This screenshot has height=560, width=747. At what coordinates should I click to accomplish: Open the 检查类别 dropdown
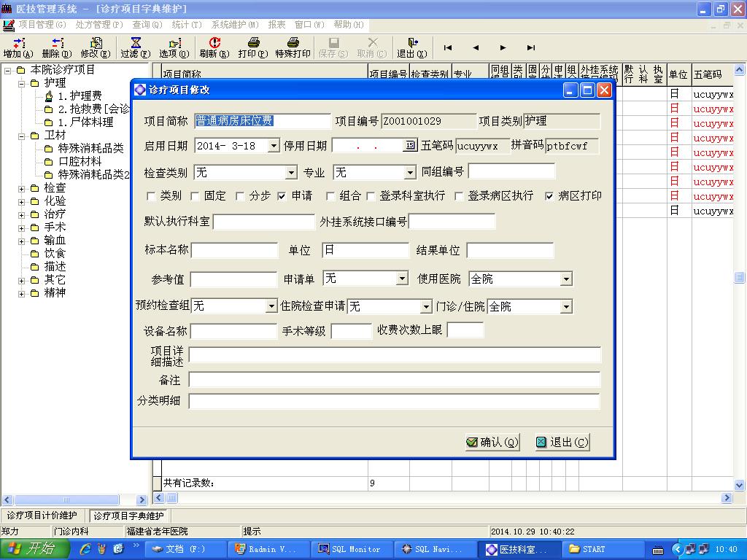point(291,172)
